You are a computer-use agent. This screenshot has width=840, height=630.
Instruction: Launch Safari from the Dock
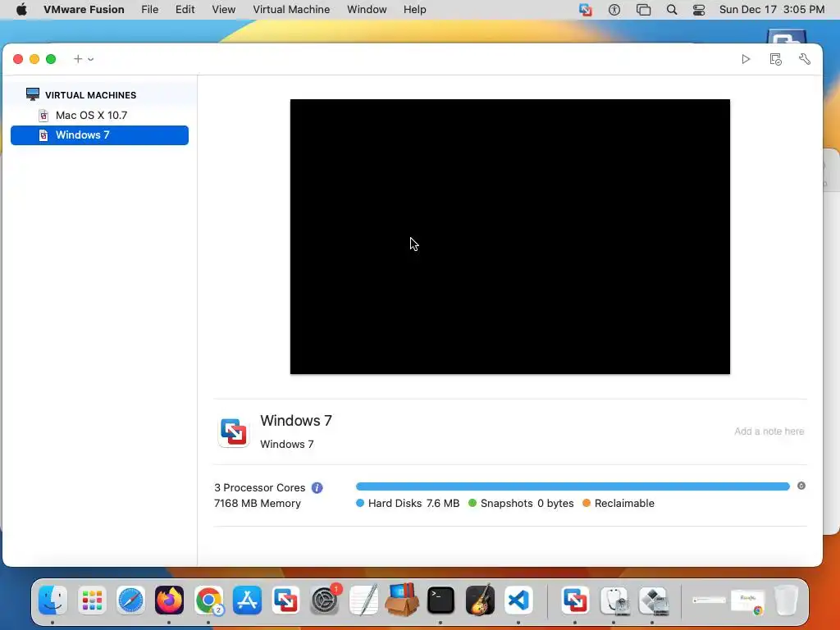click(x=130, y=600)
